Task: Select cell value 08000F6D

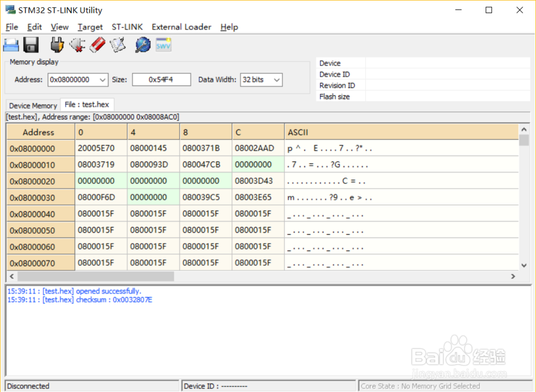Action: [x=101, y=198]
